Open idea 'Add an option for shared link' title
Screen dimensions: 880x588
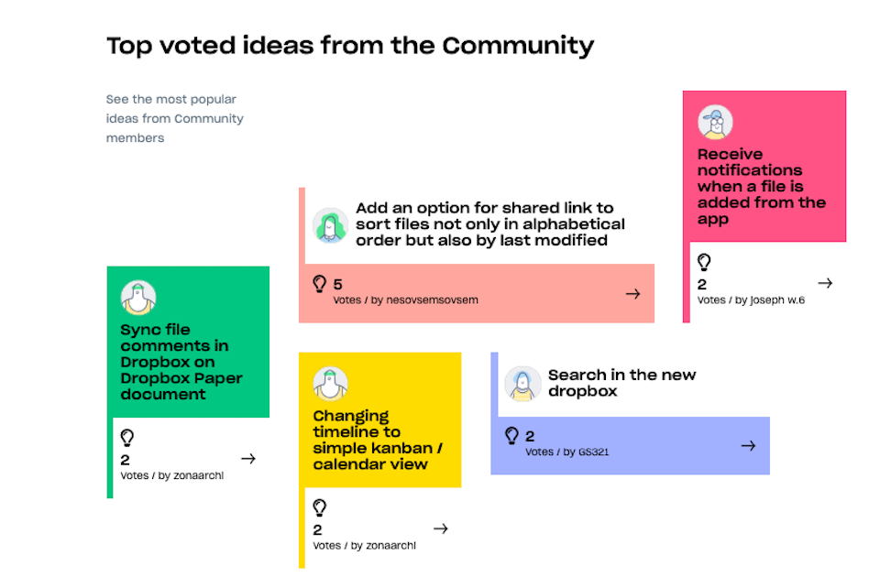tap(489, 224)
